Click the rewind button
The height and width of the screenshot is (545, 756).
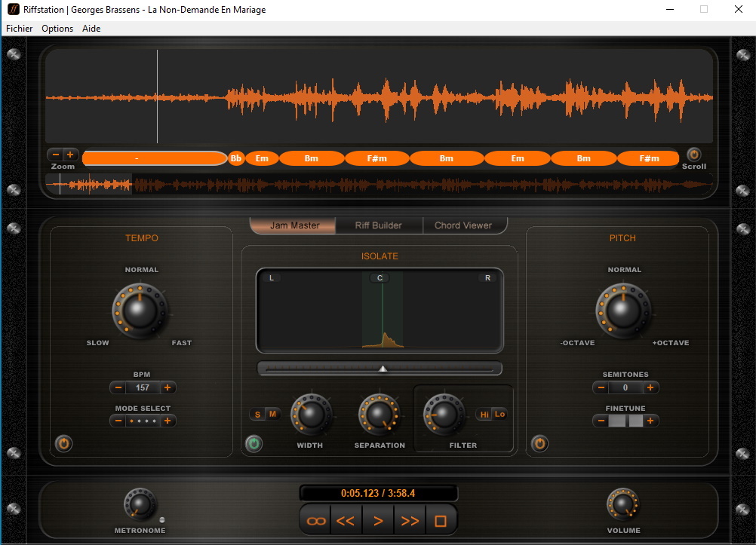(346, 521)
